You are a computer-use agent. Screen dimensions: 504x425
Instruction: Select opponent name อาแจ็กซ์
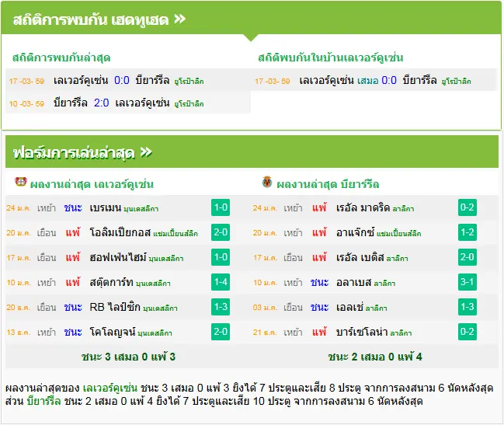pos(355,232)
